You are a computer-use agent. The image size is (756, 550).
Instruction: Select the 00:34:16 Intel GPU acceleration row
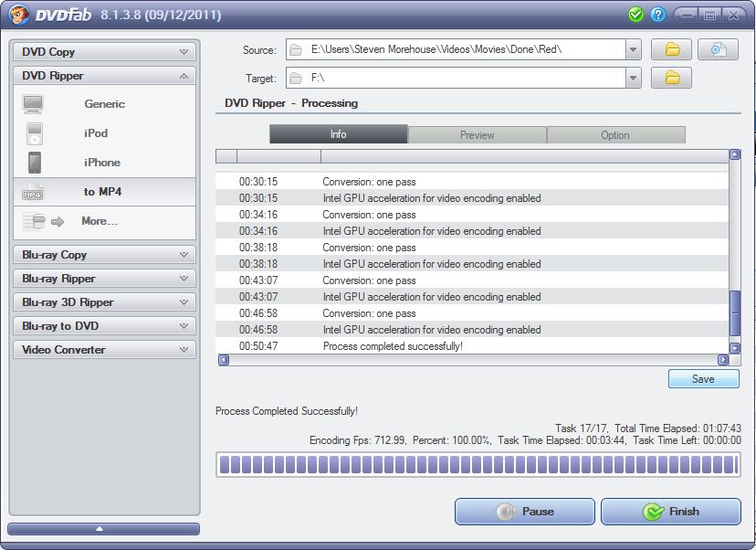(x=472, y=231)
